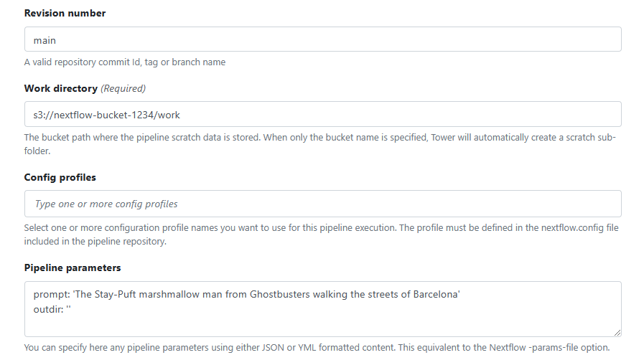Grab the Pipeline parameters textarea resize handle

point(617,333)
